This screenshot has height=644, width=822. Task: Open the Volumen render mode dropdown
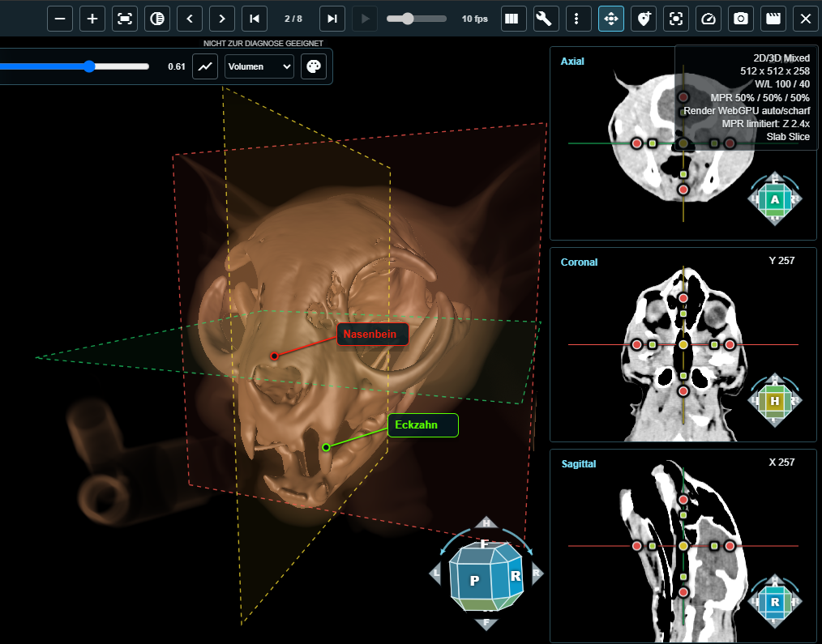(x=259, y=66)
